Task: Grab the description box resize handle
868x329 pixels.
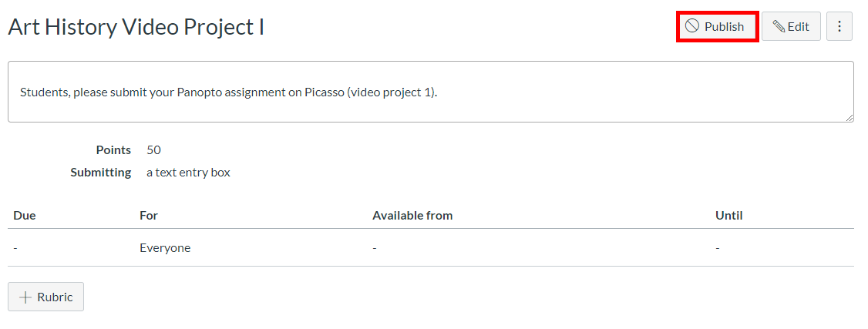Action: [x=849, y=118]
